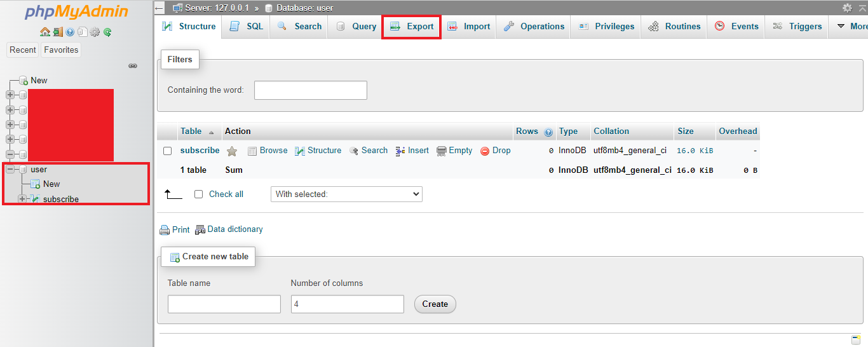The height and width of the screenshot is (347, 868).
Task: Go to the Events tab
Action: coord(736,26)
